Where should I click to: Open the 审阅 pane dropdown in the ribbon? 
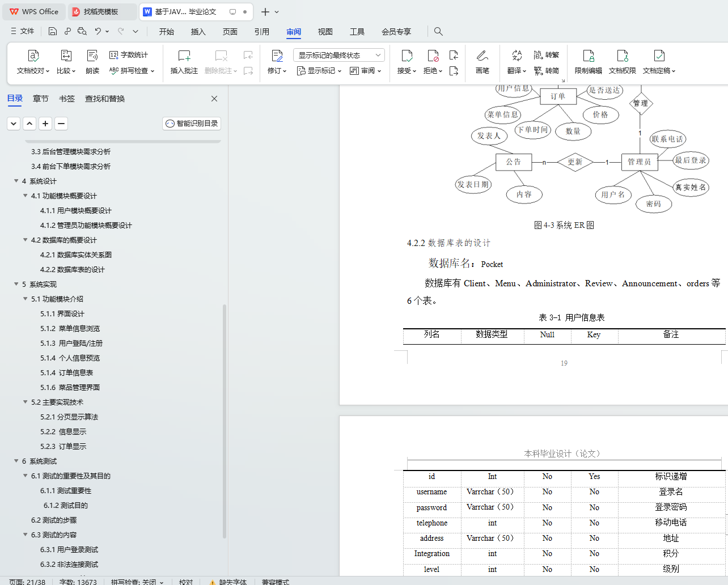tap(366, 71)
